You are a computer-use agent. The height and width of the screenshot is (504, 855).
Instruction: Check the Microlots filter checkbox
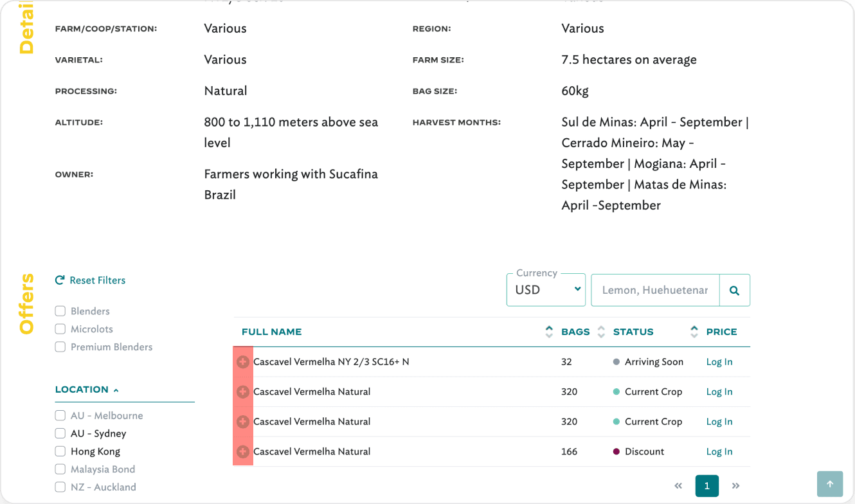pyautogui.click(x=60, y=329)
